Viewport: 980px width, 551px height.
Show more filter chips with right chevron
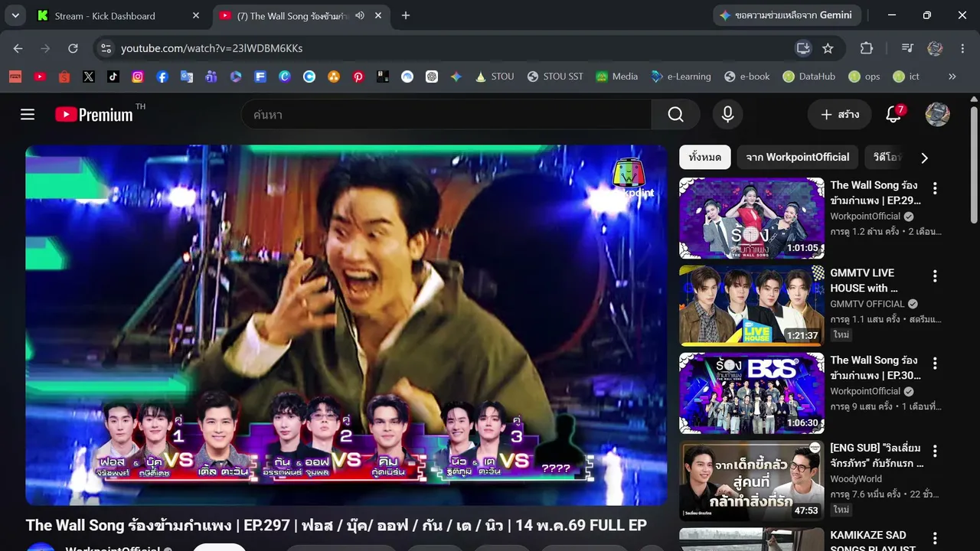click(x=924, y=158)
